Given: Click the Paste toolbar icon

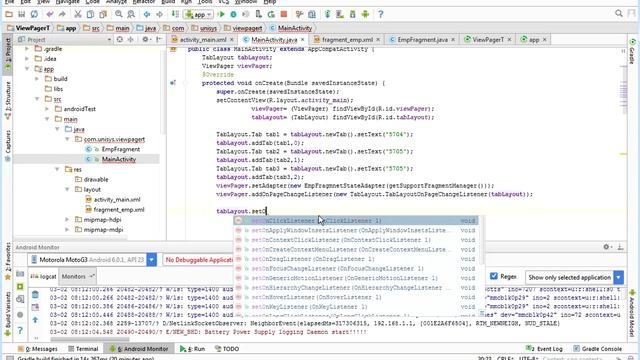Looking at the screenshot, I should 103,14.
